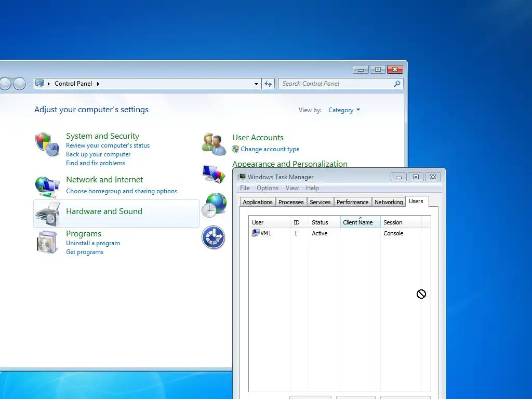This screenshot has height=399, width=532.
Task: Expand the View by Category dropdown
Action: tap(344, 110)
